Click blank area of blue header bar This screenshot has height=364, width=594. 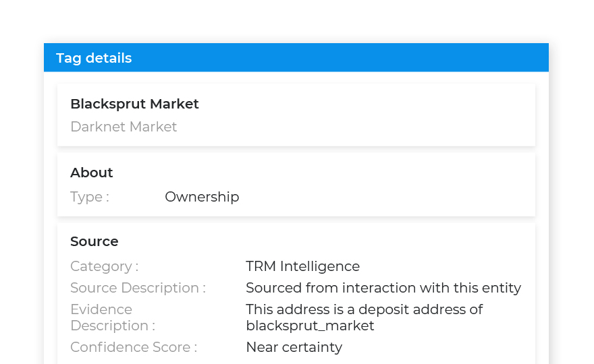(x=341, y=57)
